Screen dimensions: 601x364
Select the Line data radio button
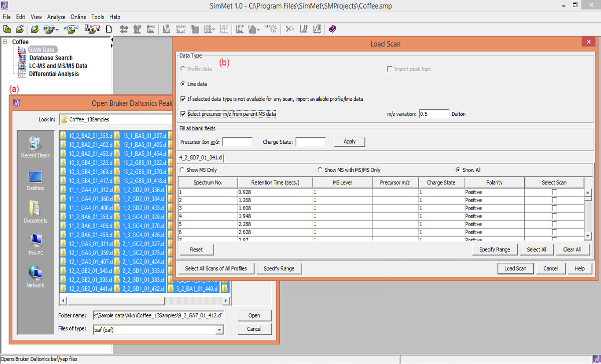[x=183, y=84]
